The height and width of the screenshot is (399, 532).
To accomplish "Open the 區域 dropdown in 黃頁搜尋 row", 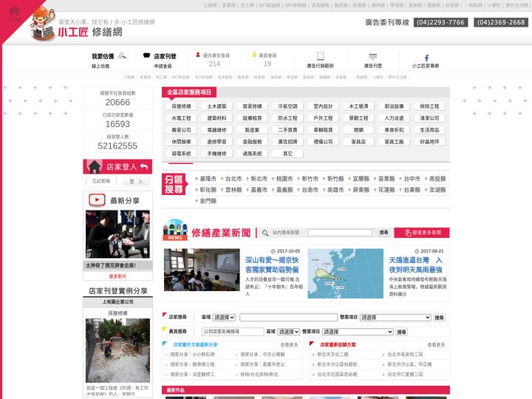I will pyautogui.click(x=288, y=332).
